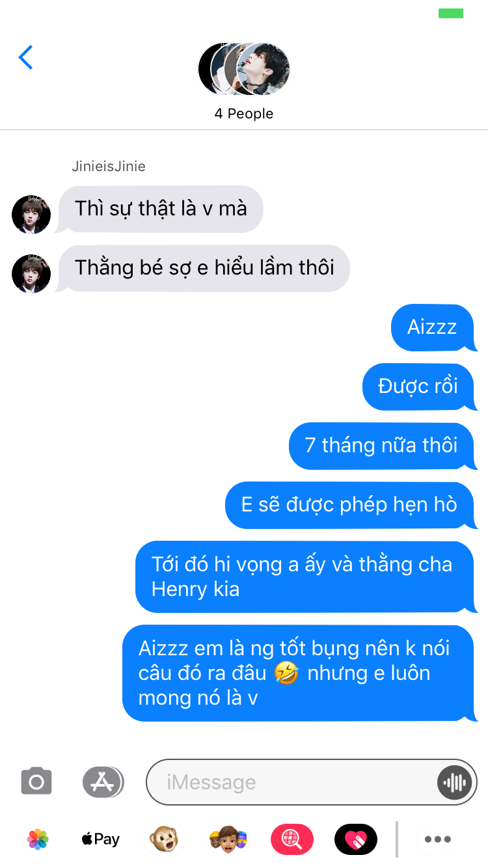Show more apps with ellipsis button
The width and height of the screenshot is (488, 868).
[437, 839]
